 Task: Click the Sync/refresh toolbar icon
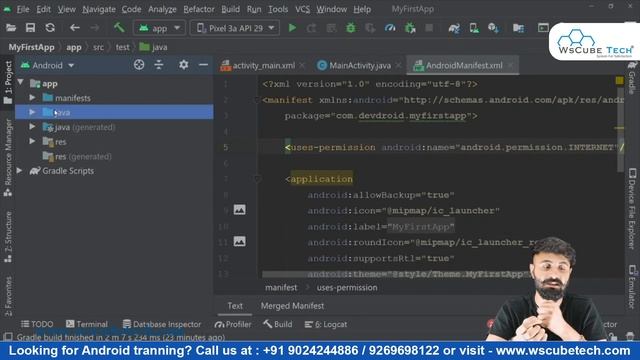pos(50,28)
